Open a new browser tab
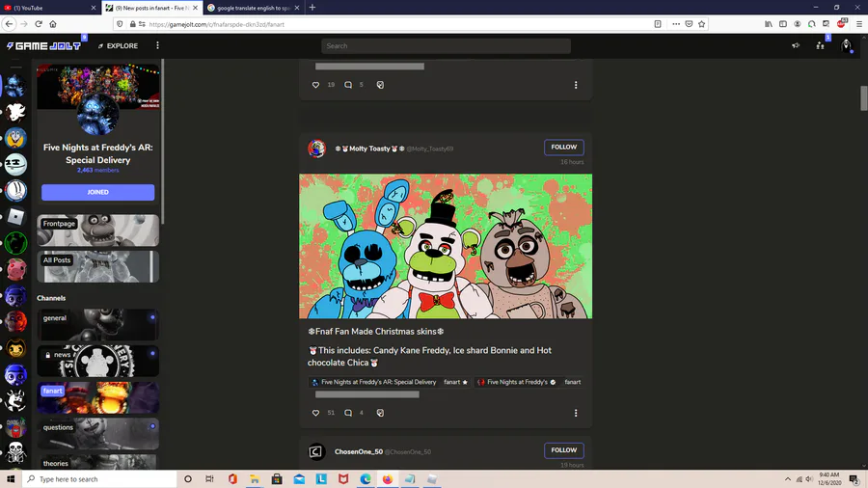Screen dimensions: 868x488 tap(312, 7)
